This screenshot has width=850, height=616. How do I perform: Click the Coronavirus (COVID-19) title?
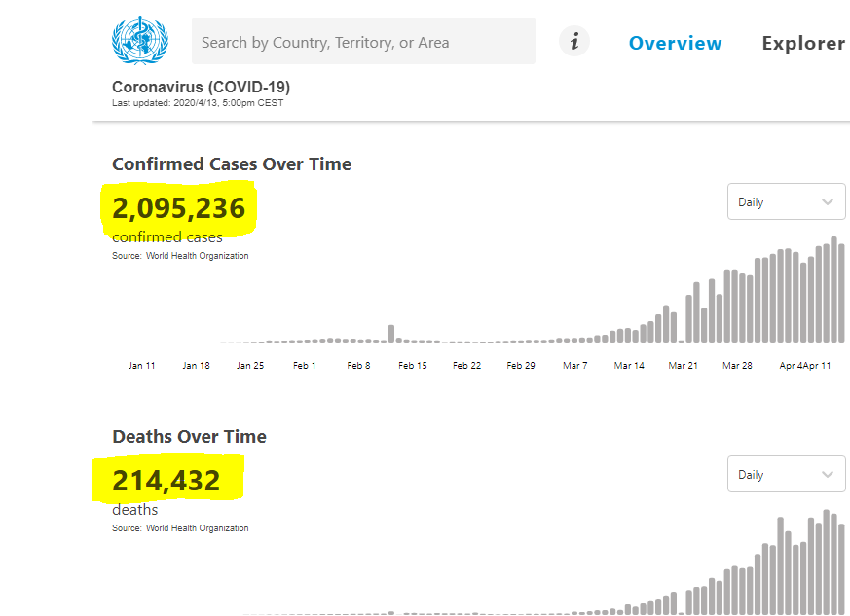click(x=202, y=87)
